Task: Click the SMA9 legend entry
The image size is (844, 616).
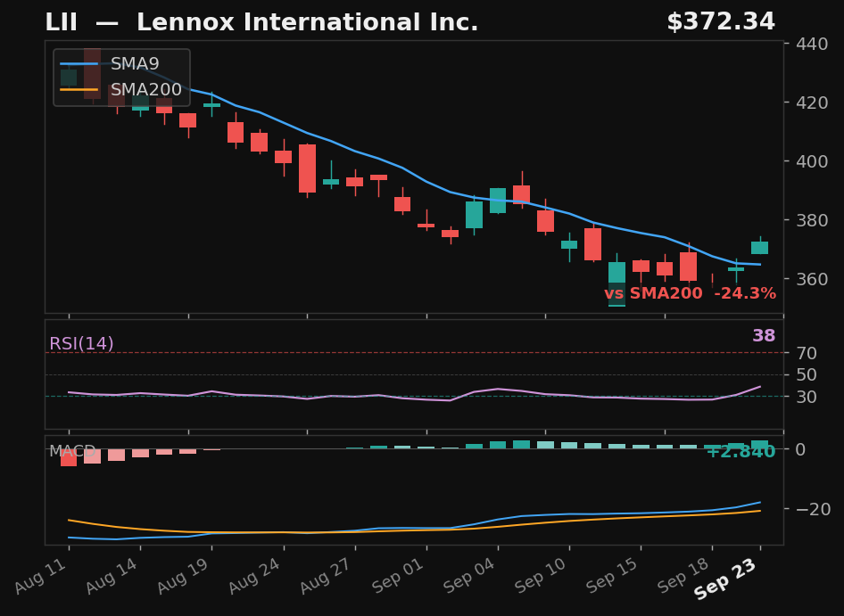Action: point(110,64)
